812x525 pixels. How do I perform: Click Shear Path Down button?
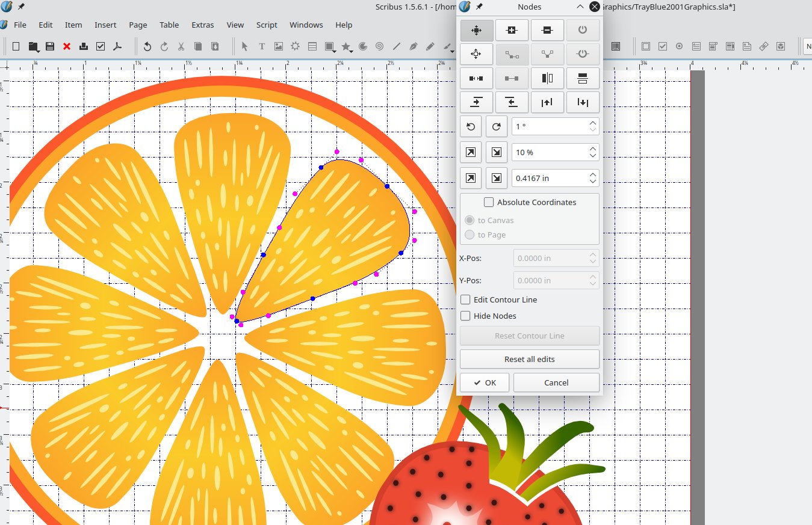point(583,102)
